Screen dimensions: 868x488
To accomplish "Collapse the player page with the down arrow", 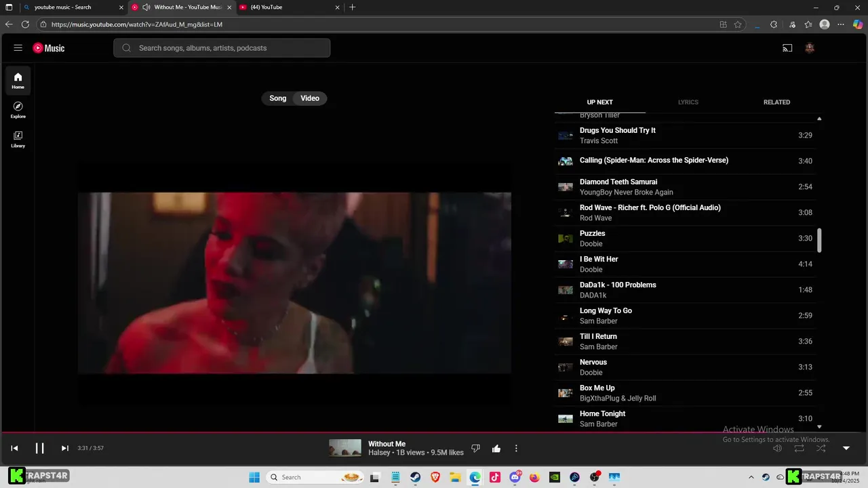I will tap(846, 448).
